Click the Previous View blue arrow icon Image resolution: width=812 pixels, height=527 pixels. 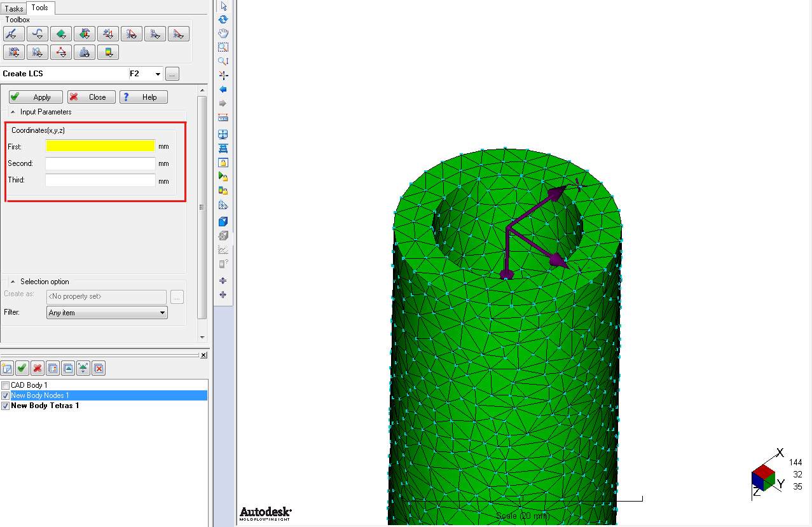[x=223, y=89]
